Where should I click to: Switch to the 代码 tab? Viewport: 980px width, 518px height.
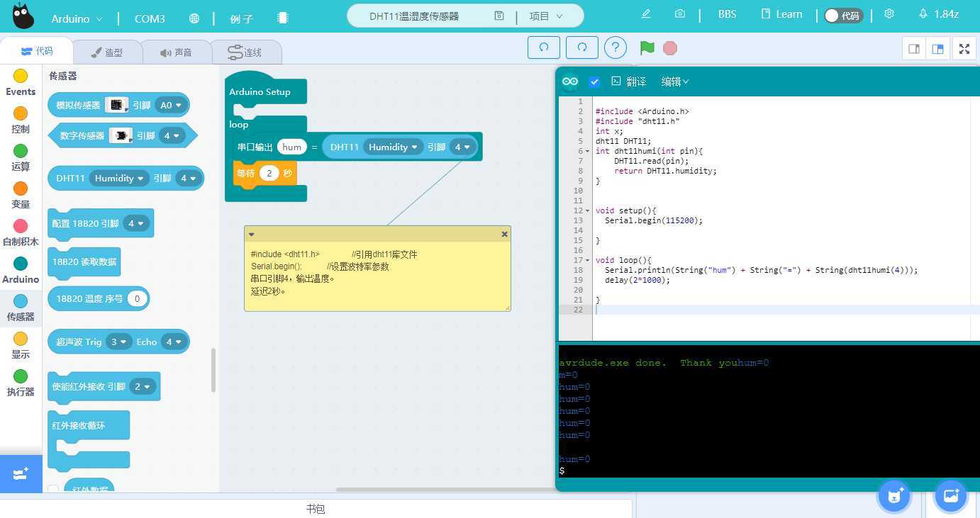37,51
